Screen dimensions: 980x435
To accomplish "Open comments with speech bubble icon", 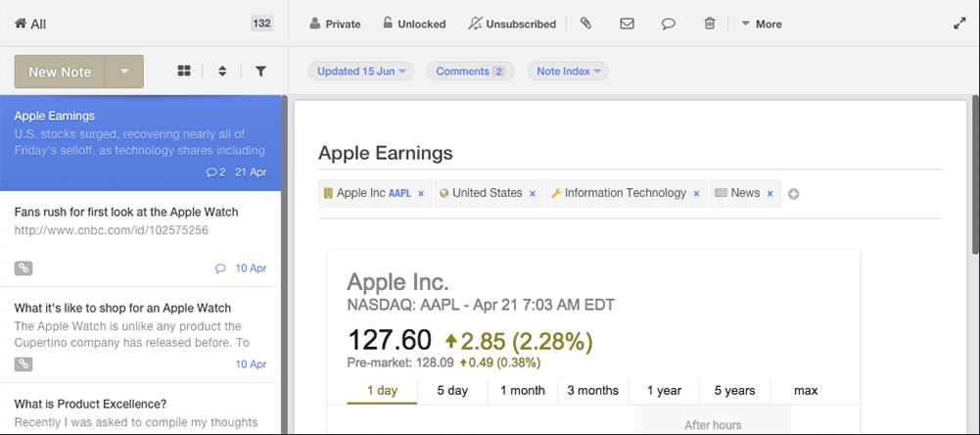I will coord(668,24).
